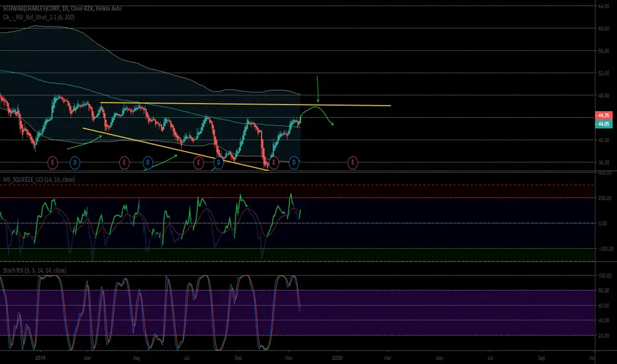Click the 48.00 price axis value
This screenshot has height=364, width=617.
604,95
